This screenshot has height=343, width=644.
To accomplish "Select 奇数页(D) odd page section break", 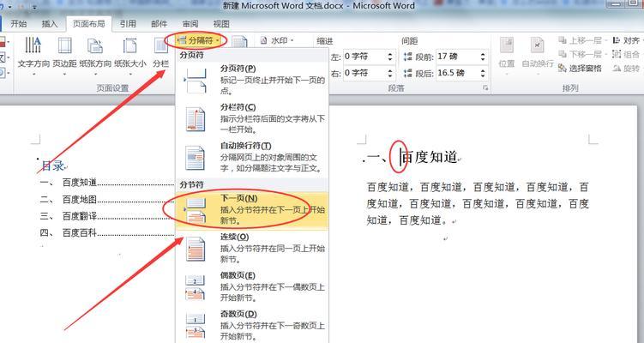I will pyautogui.click(x=252, y=325).
